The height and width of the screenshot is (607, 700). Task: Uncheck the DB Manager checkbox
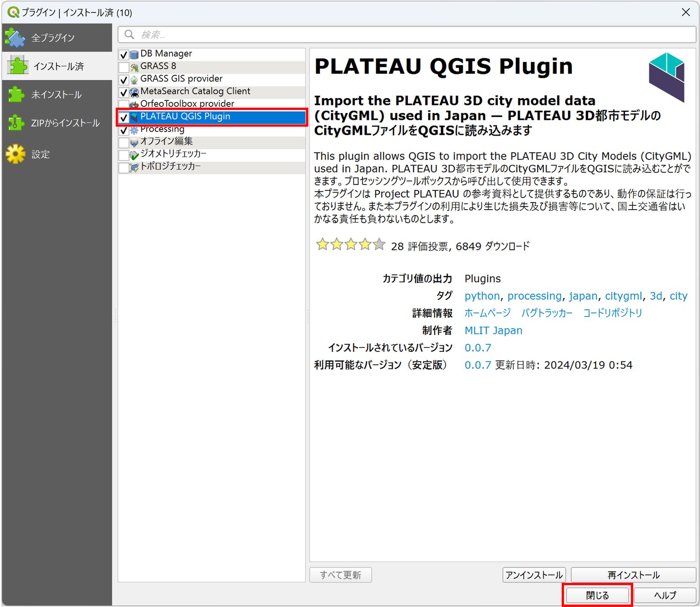click(x=124, y=55)
